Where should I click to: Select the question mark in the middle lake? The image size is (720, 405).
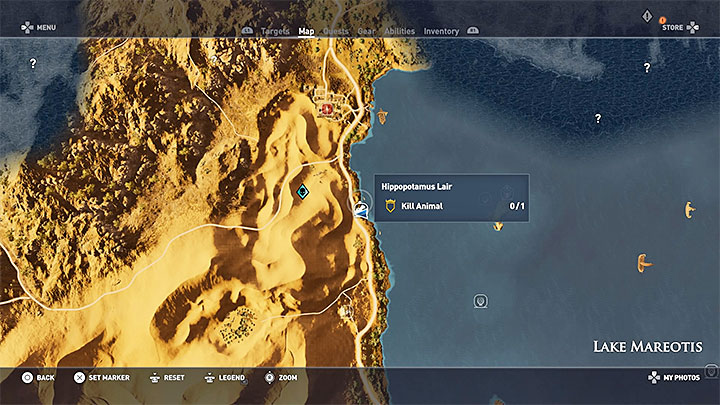[x=598, y=118]
